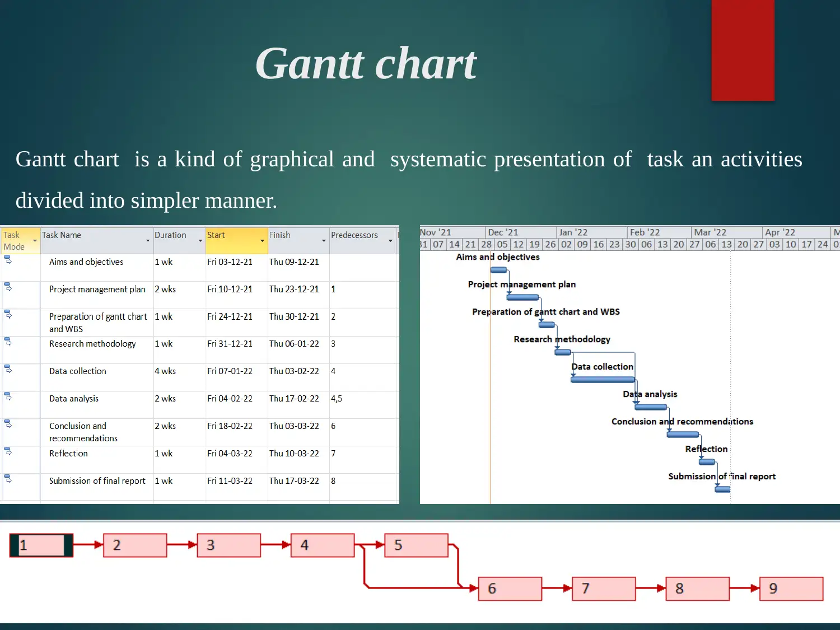Click the '4 wks' duration cell
This screenshot has width=840, height=630.
pos(179,377)
